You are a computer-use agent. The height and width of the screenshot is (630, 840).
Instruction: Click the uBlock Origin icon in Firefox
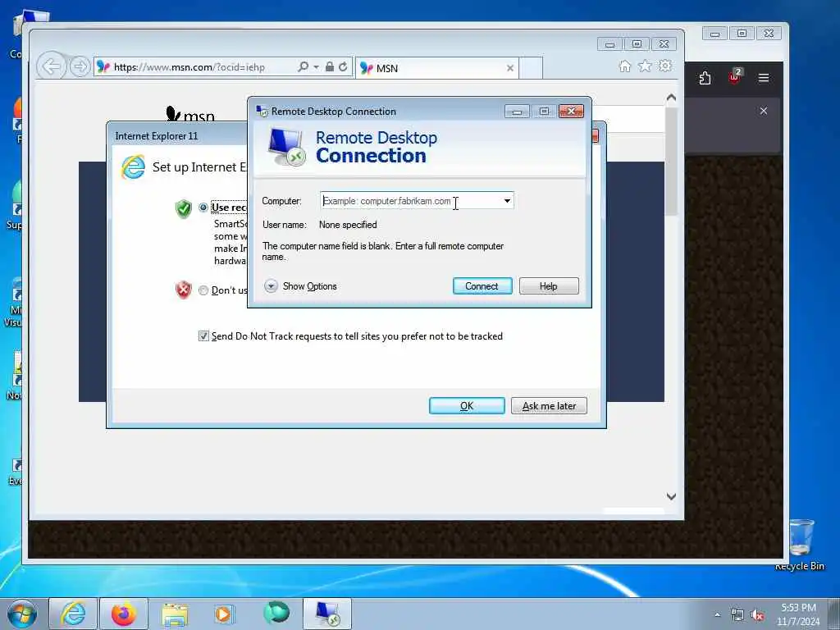pyautogui.click(x=734, y=77)
